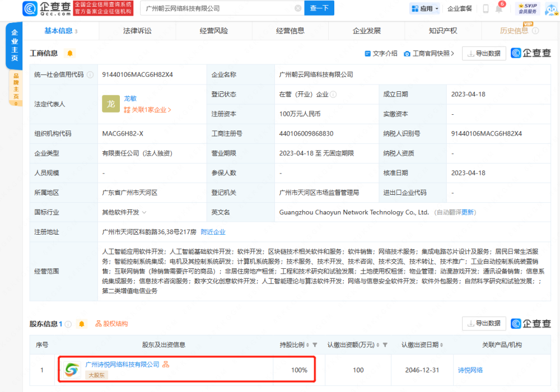Select 企业主页 in the left sidebar
The height and width of the screenshot is (392, 560).
(15, 45)
